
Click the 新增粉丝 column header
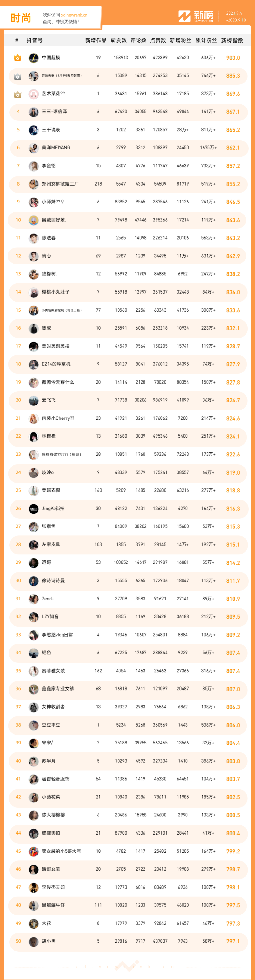181,40
